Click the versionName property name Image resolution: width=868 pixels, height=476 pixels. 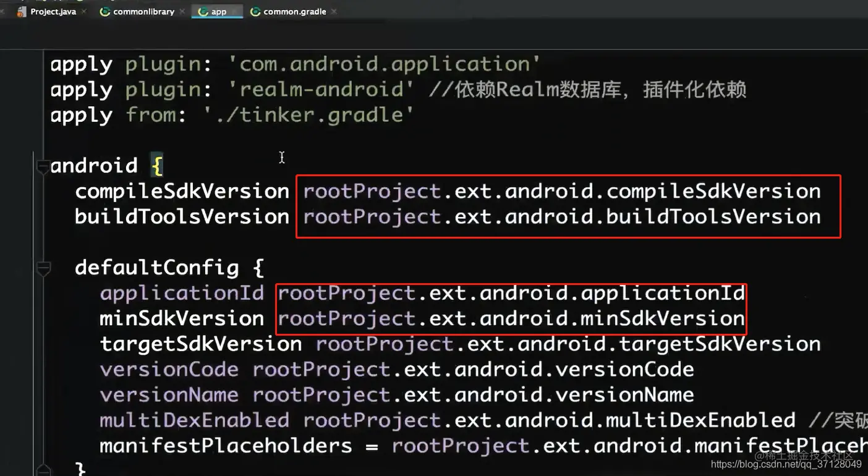(169, 394)
